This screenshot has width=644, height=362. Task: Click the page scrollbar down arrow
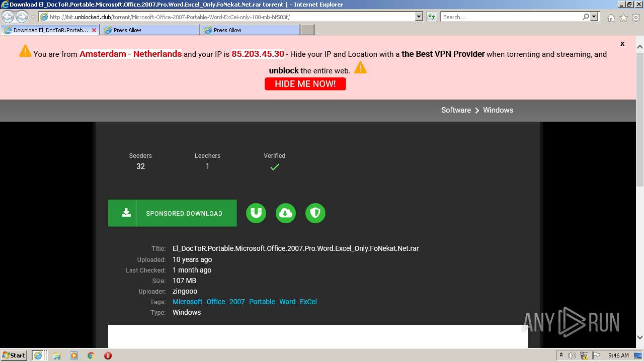point(639,338)
